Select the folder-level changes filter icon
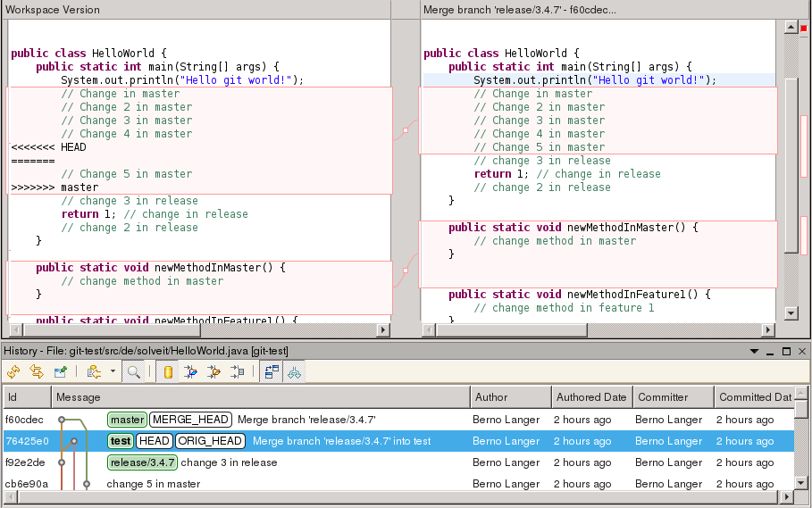The height and width of the screenshot is (508, 812). 213,372
